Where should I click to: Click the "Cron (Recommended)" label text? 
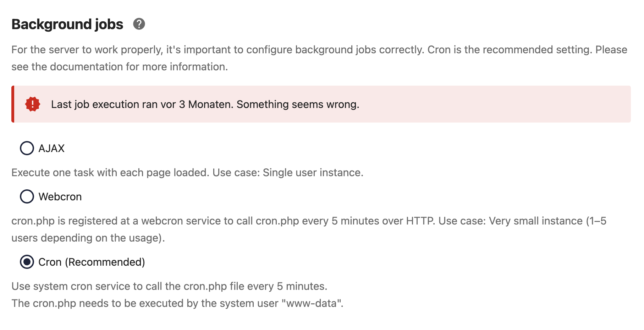tap(92, 262)
